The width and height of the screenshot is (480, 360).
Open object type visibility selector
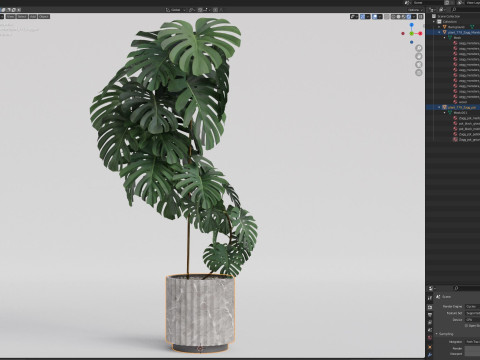click(354, 17)
